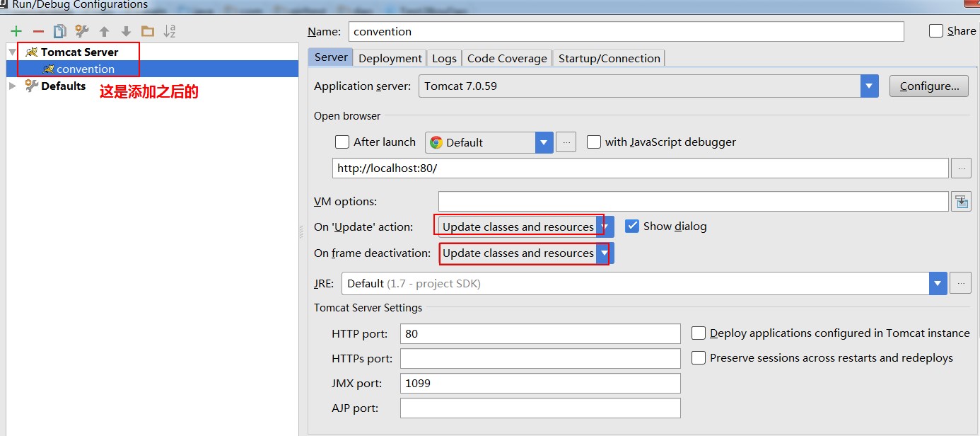The width and height of the screenshot is (980, 436).
Task: Select the Tomcat Server tree label
Action: 80,52
